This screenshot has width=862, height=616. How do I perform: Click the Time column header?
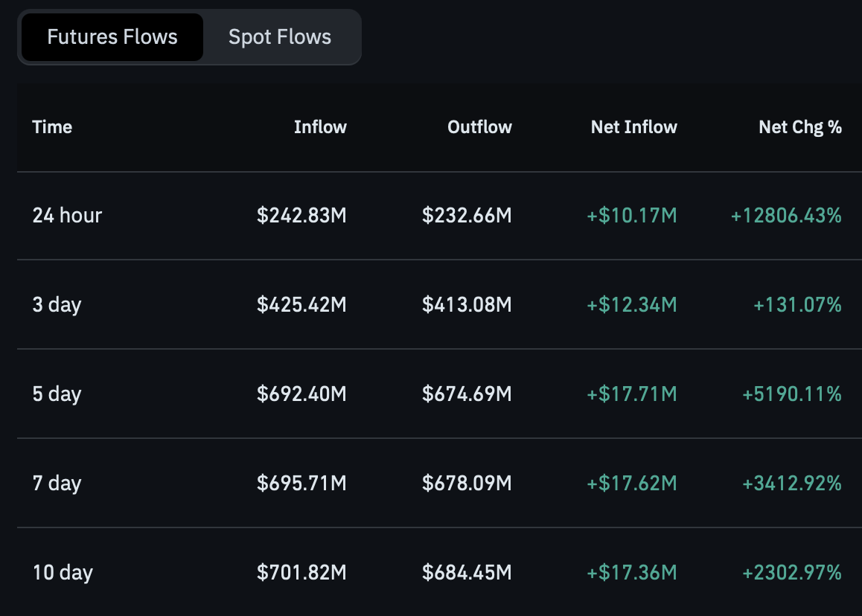point(52,127)
